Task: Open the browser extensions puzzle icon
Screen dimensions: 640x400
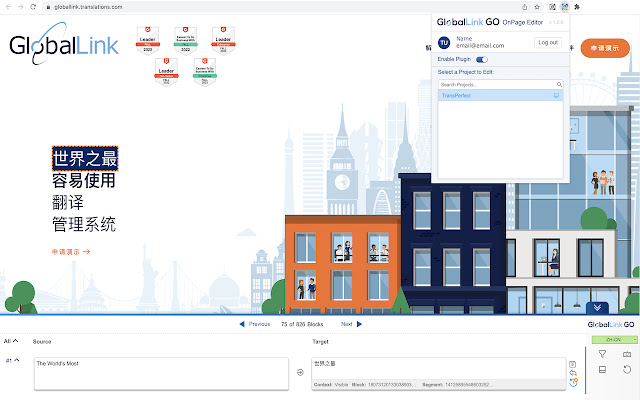Action: (x=577, y=7)
